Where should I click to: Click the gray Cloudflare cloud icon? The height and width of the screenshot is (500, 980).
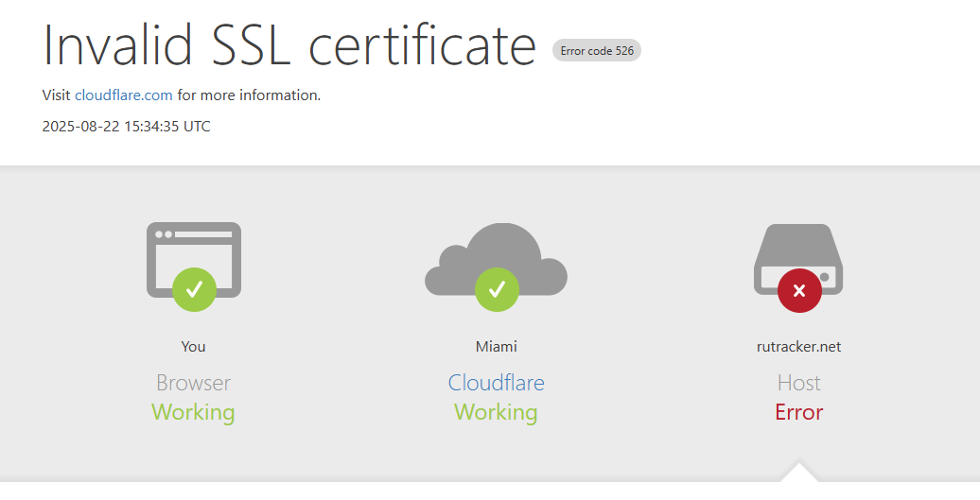click(496, 260)
